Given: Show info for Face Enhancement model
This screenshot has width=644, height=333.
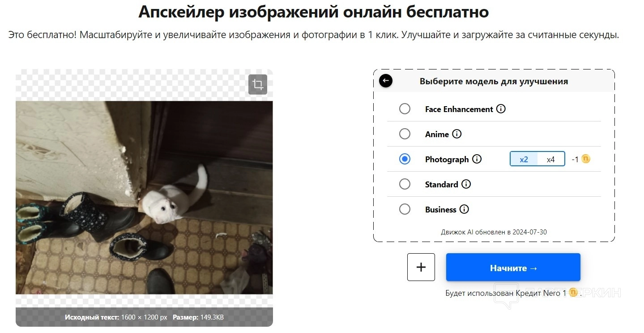Looking at the screenshot, I should [501, 109].
